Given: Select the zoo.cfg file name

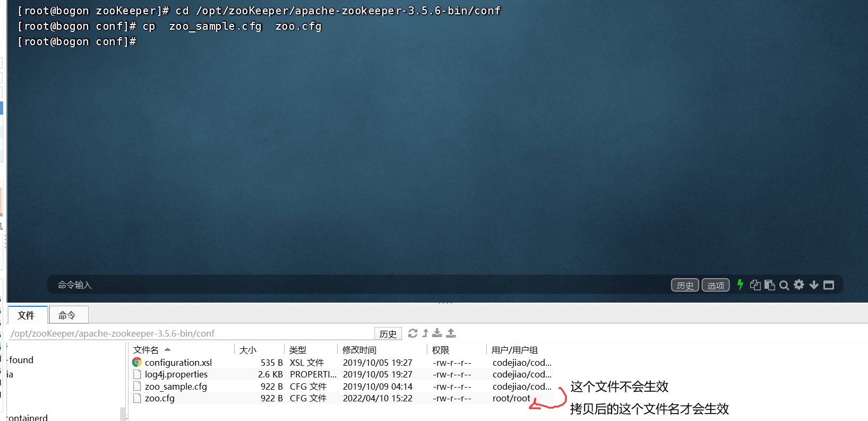Looking at the screenshot, I should pos(160,398).
